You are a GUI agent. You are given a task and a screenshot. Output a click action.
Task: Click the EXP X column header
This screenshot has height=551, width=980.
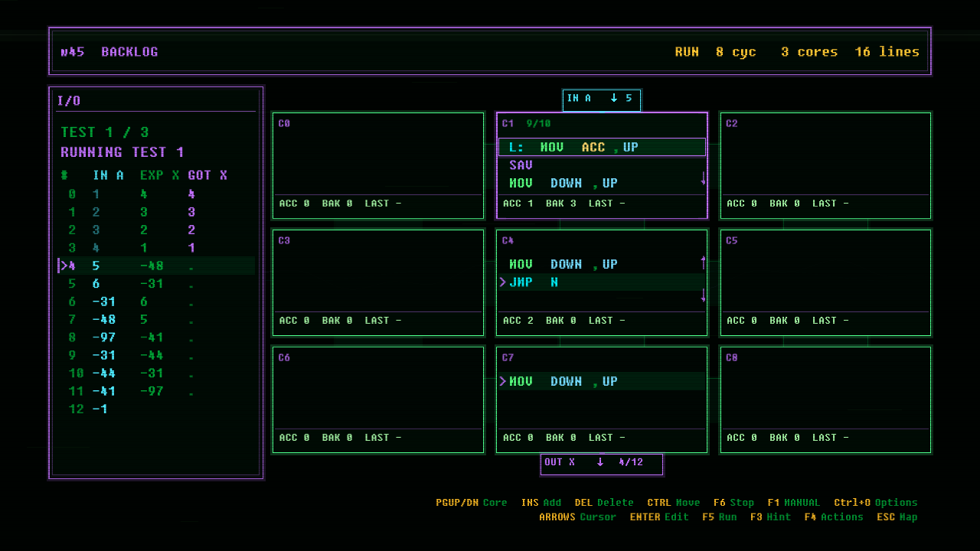[x=160, y=175]
